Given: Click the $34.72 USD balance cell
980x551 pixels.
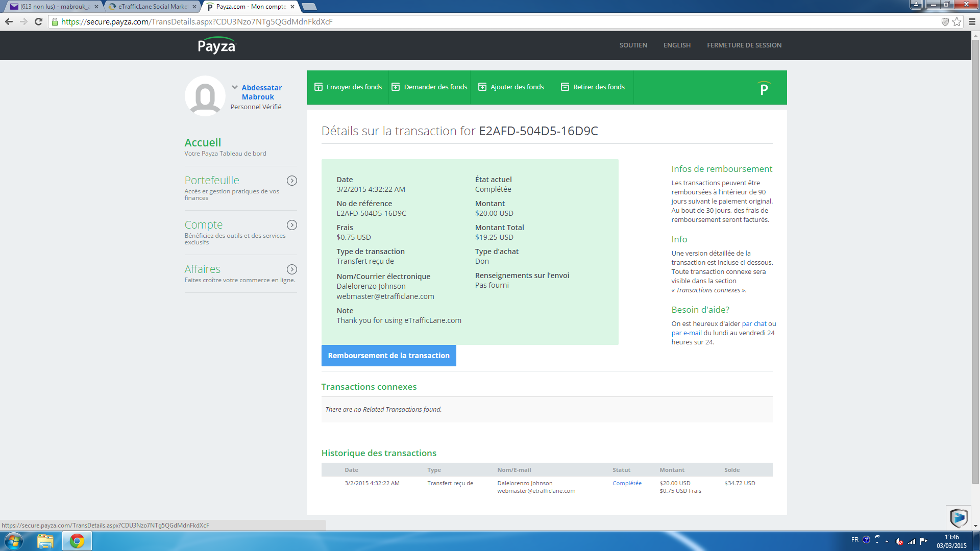Looking at the screenshot, I should [740, 483].
